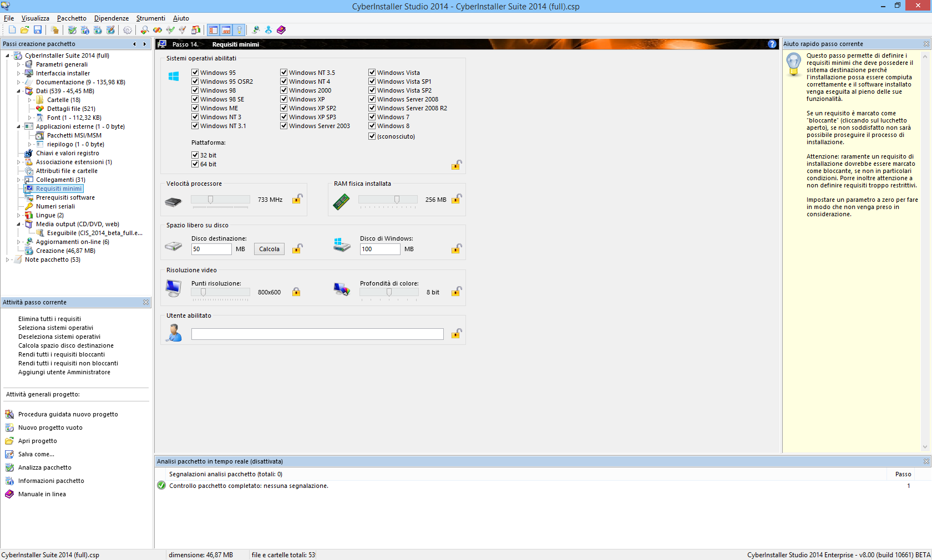The height and width of the screenshot is (560, 932).
Task: Click the new project toolbar icon
Action: (12, 30)
